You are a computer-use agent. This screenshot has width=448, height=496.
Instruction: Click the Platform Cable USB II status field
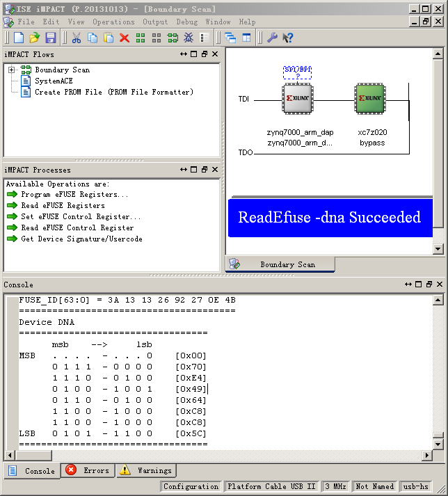272,486
